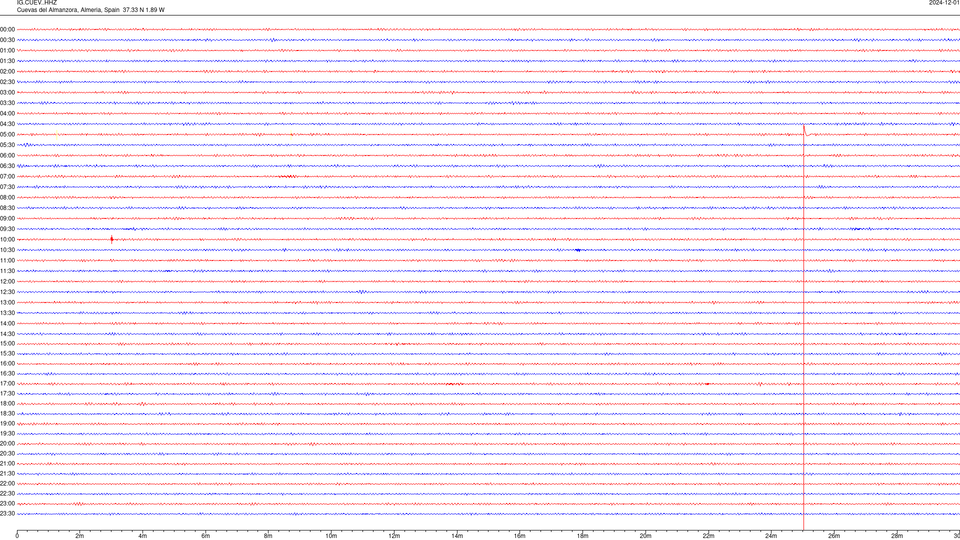Click the 02:00 row label
The width and height of the screenshot is (960, 540).
[x=7, y=72]
